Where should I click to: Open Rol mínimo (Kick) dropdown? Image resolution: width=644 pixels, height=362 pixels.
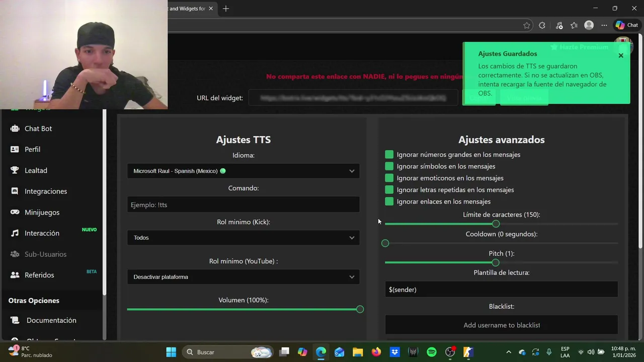pos(244,237)
